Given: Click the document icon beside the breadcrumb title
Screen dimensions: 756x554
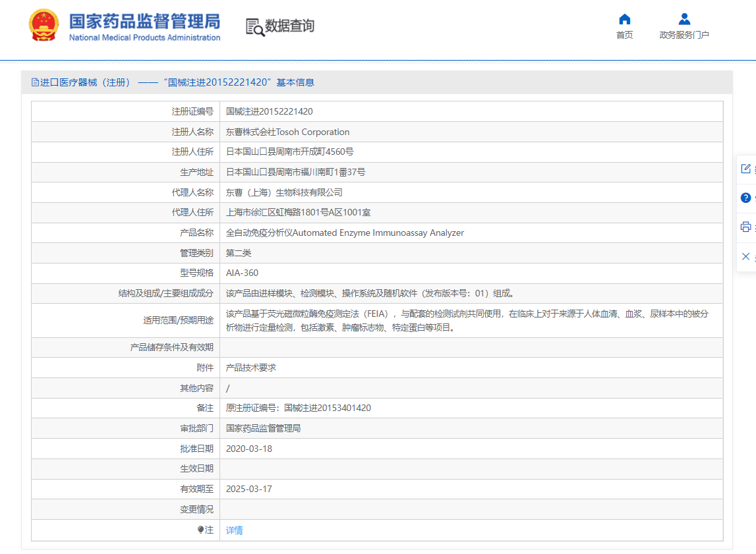Looking at the screenshot, I should pyautogui.click(x=34, y=82).
